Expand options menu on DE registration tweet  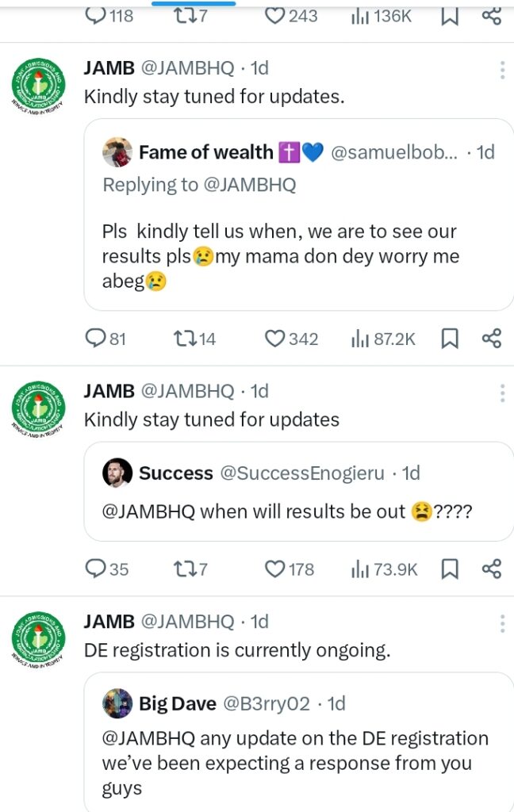502,623
